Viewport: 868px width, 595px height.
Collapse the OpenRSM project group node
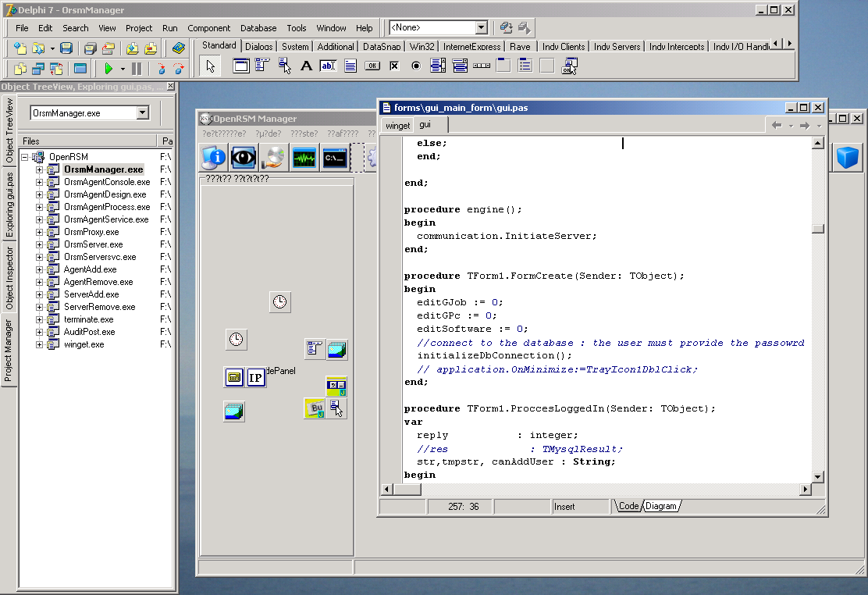25,157
